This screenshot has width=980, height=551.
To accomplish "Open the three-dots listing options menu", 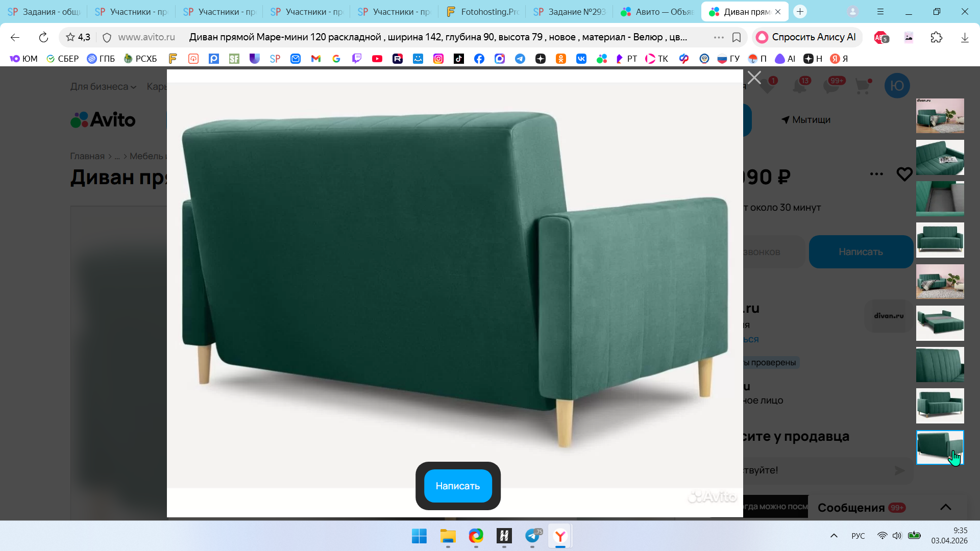I will [876, 174].
